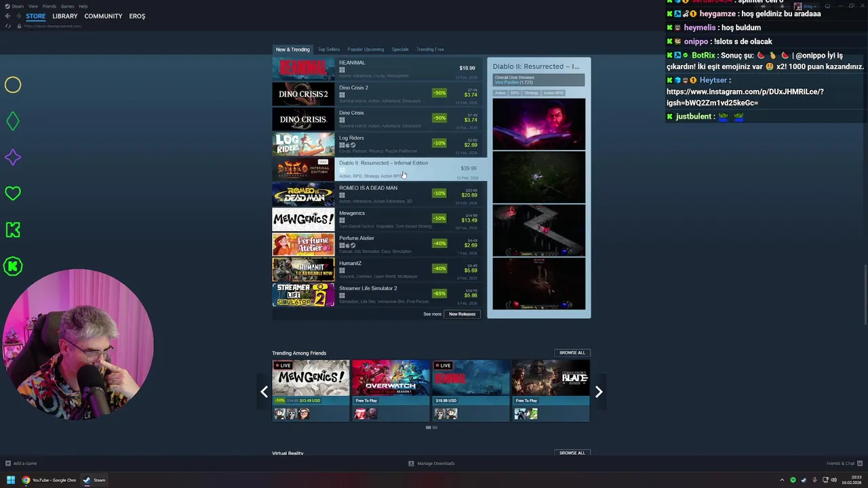
Task: Click the Steam system tray icon
Action: 803,480
